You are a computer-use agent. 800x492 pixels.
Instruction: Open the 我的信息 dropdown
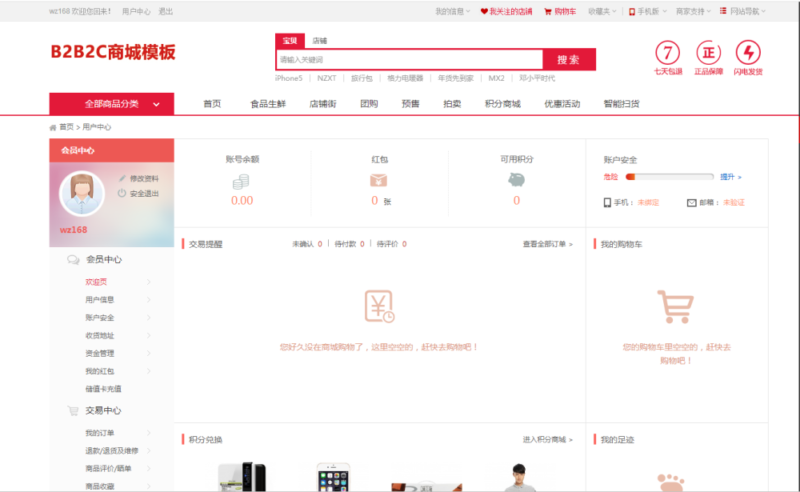click(453, 11)
